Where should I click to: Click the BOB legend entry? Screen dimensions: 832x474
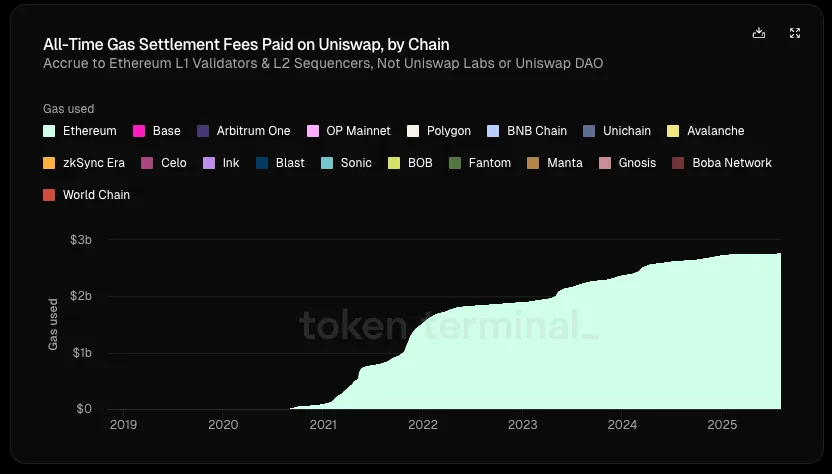pos(410,163)
